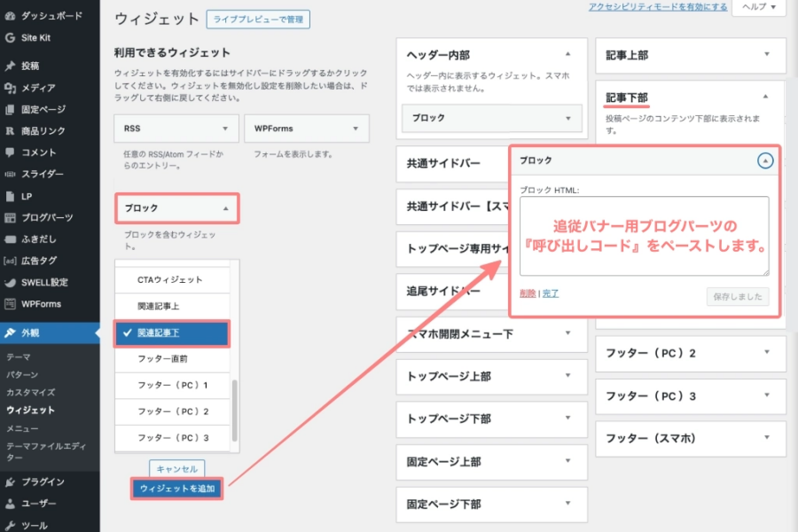This screenshot has width=798, height=532.
Task: Click the document icon beside LP
Action: point(10,196)
